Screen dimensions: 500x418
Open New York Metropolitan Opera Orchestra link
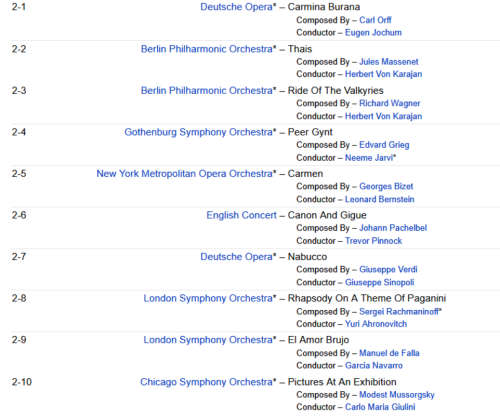coord(184,174)
